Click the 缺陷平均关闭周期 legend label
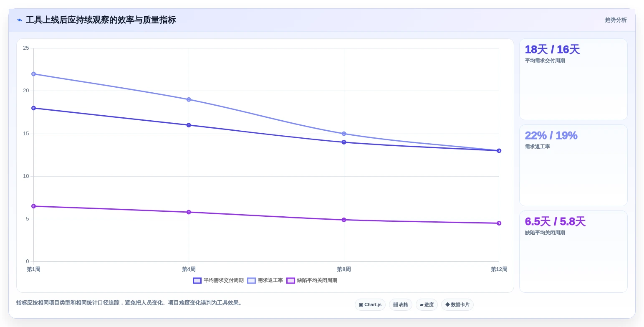The image size is (644, 327). (x=317, y=281)
